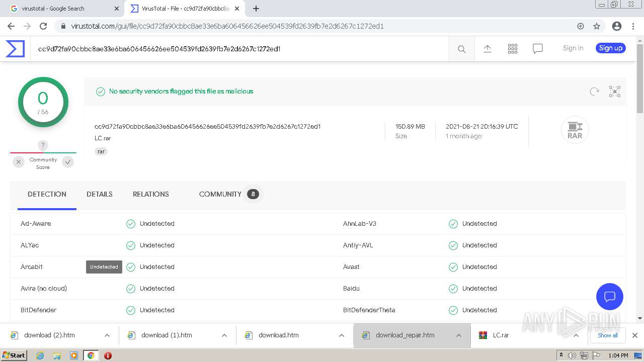This screenshot has width=644, height=362.
Task: Expand options for LC.rar download
Action: point(576,335)
